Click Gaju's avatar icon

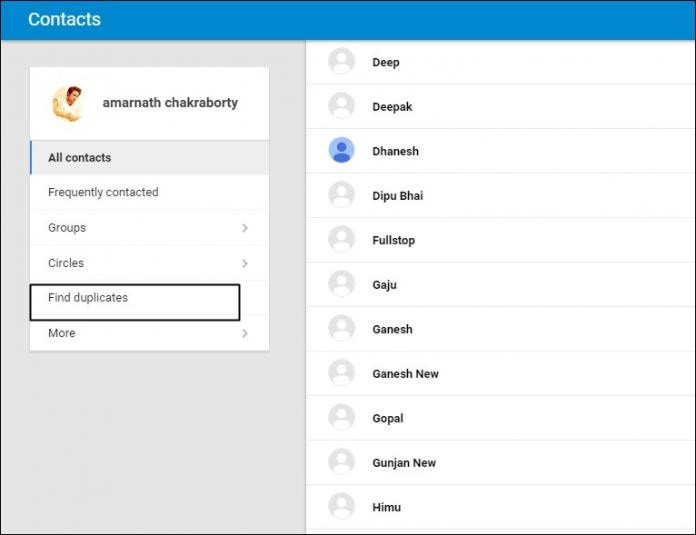[x=341, y=284]
